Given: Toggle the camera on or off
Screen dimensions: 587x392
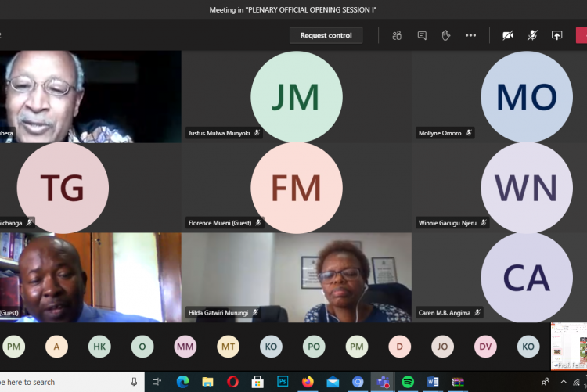Looking at the screenshot, I should [508, 35].
